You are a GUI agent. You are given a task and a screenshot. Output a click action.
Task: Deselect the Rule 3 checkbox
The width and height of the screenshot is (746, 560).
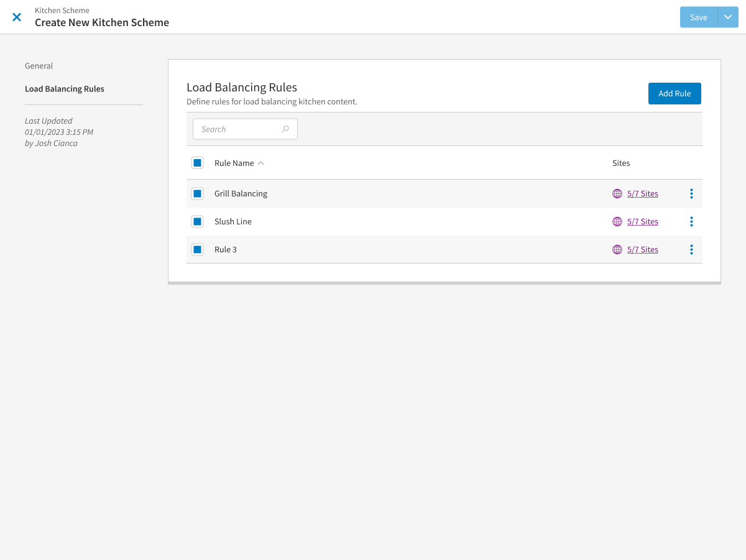point(197,250)
